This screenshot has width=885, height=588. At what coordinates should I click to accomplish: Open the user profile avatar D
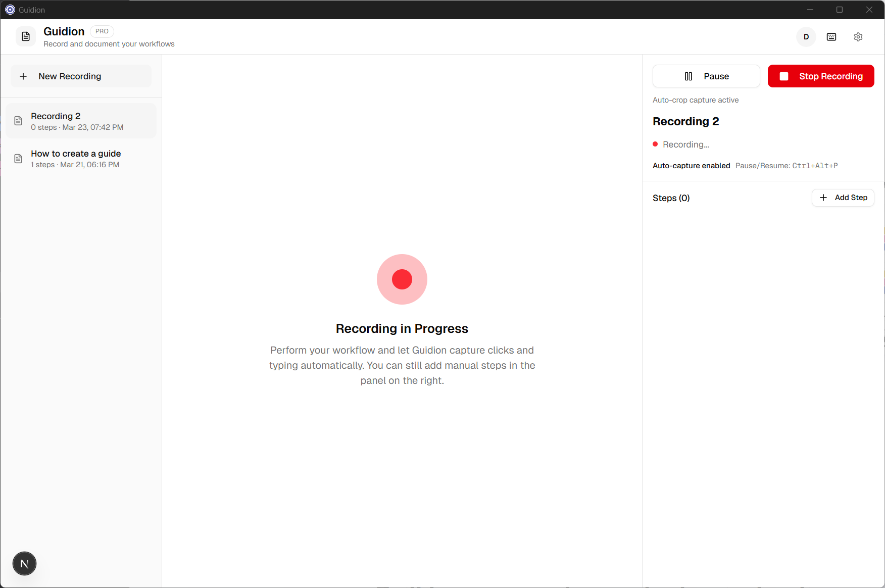[806, 37]
